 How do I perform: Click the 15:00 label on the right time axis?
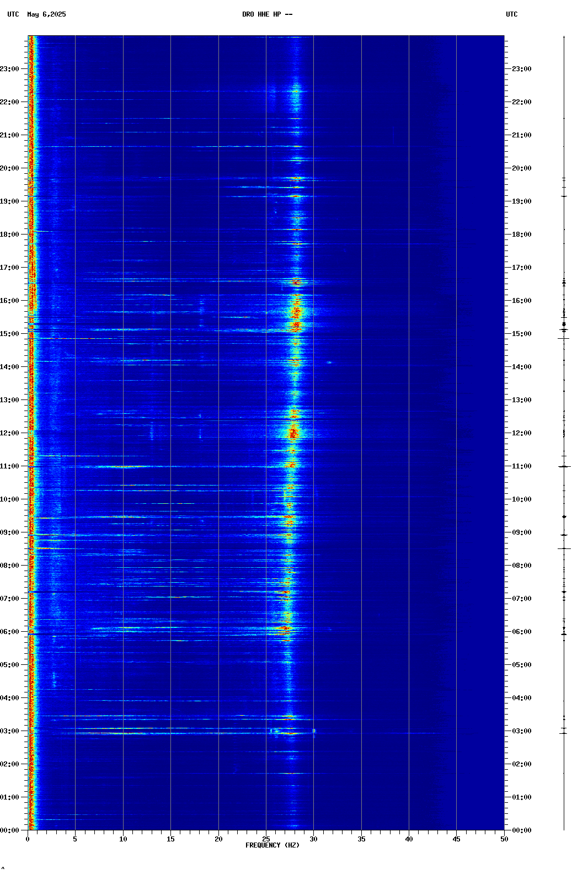[522, 334]
